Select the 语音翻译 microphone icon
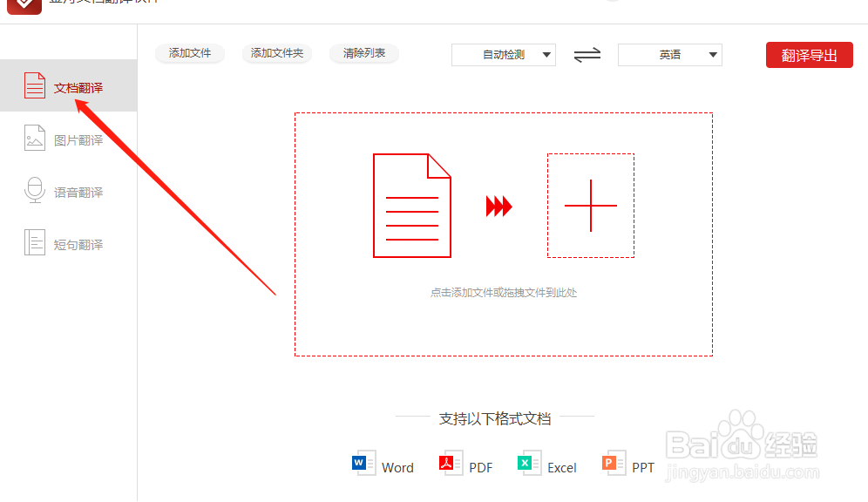868x502 pixels. 35,191
